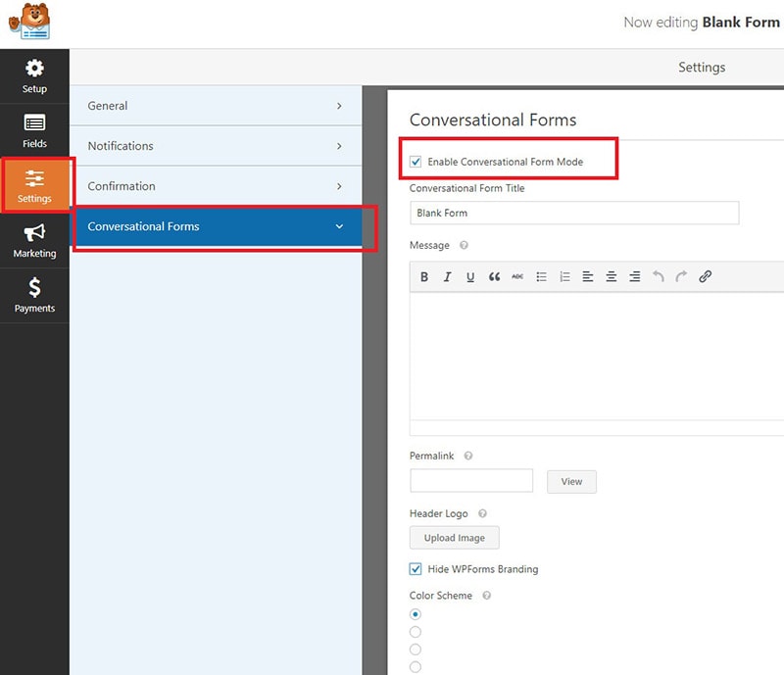This screenshot has height=675, width=784.
Task: Insert a bulleted list
Action: (541, 276)
